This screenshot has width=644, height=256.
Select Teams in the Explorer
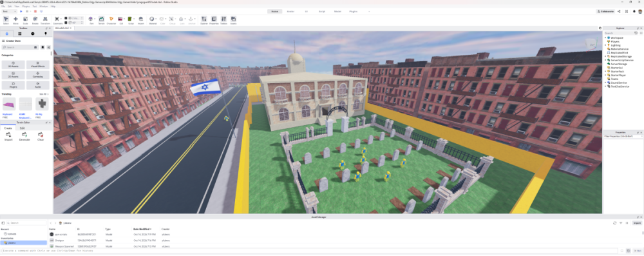(614, 79)
